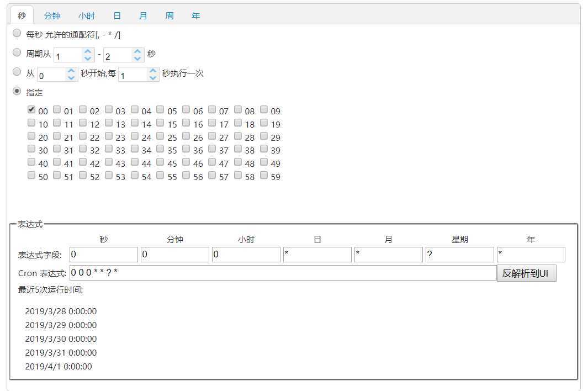This screenshot has width=588, height=391.
Task: Check the 45 seconds checkbox
Action: coord(160,162)
